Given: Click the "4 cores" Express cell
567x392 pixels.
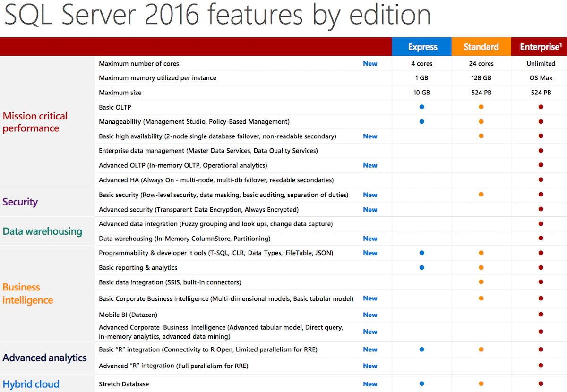Looking at the screenshot, I should (x=422, y=63).
